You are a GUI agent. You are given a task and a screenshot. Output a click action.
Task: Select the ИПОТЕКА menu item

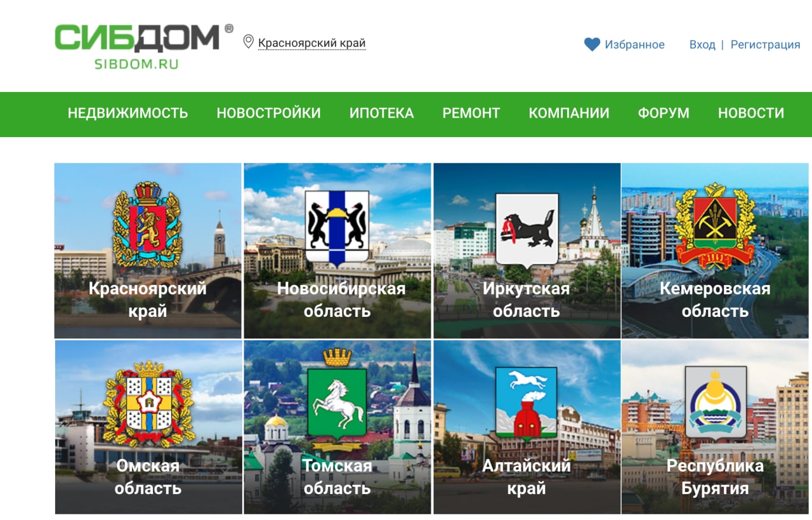382,113
